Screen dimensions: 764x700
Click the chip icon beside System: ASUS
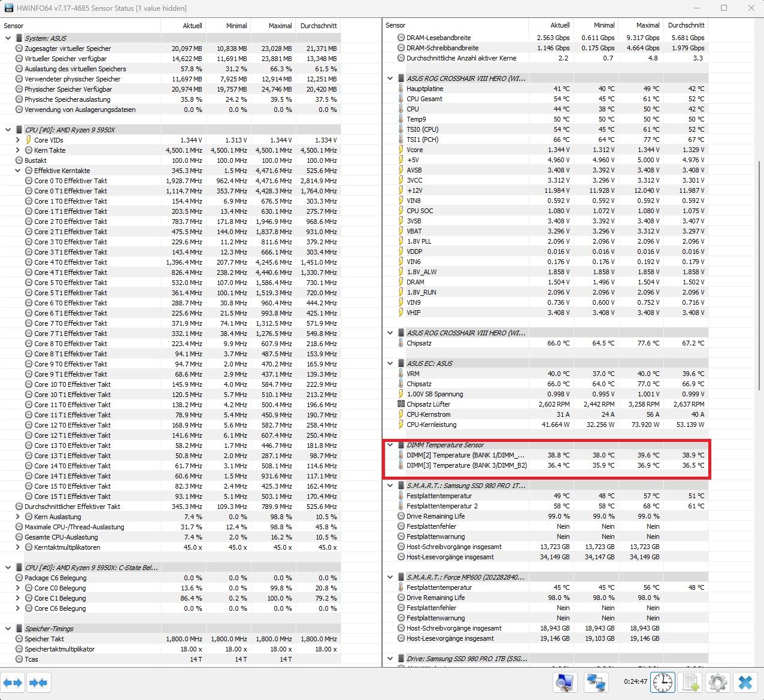[19, 38]
